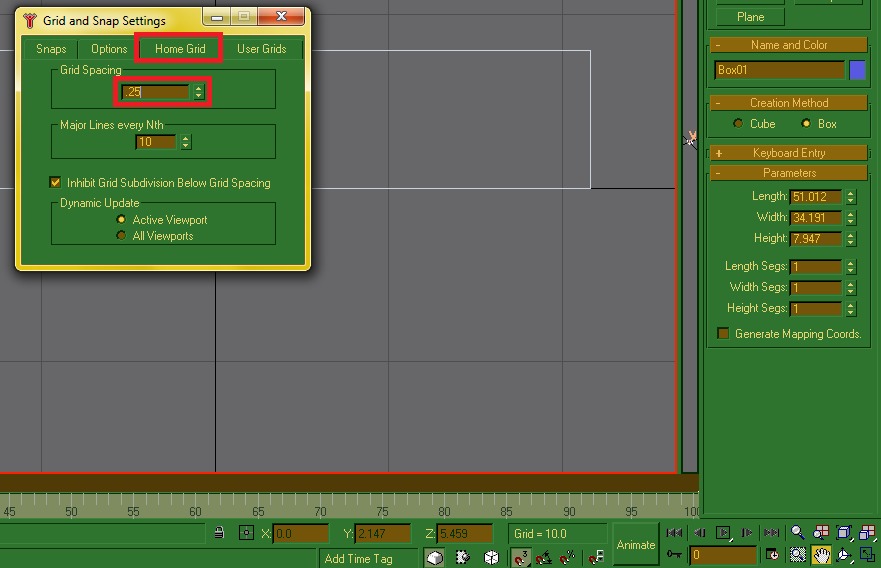Click the Height Segs spinner arrows
This screenshot has height=568, width=881.
pos(851,308)
